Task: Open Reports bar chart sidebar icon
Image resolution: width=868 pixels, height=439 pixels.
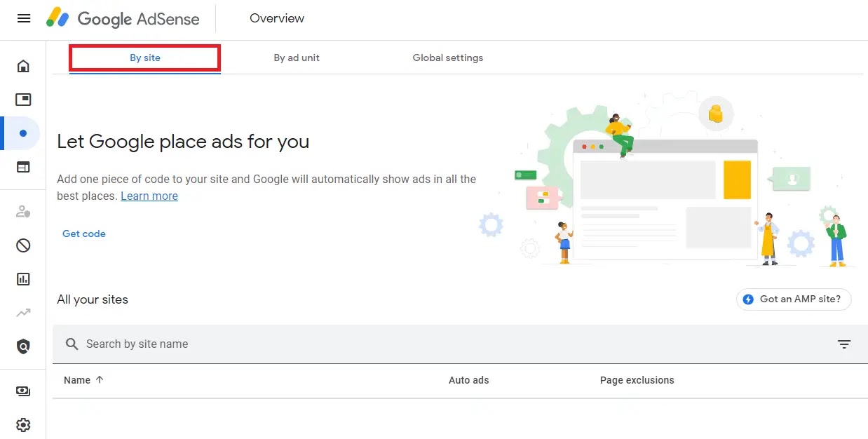Action: click(x=23, y=279)
